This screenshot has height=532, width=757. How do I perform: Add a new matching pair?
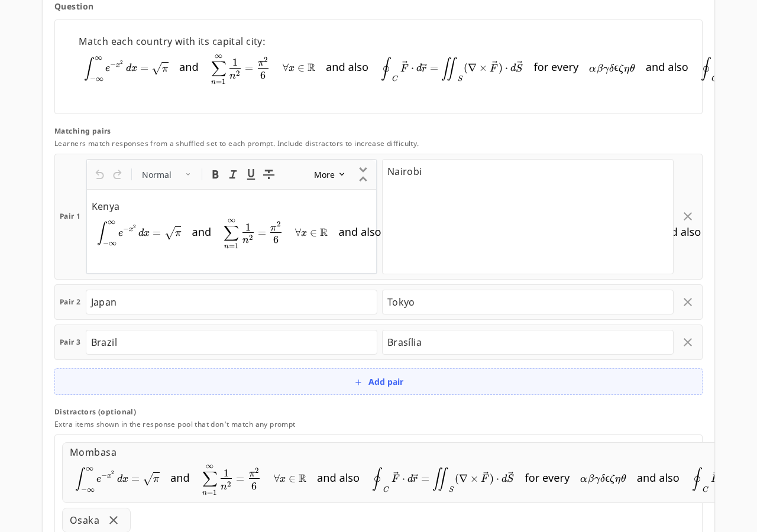(x=378, y=382)
